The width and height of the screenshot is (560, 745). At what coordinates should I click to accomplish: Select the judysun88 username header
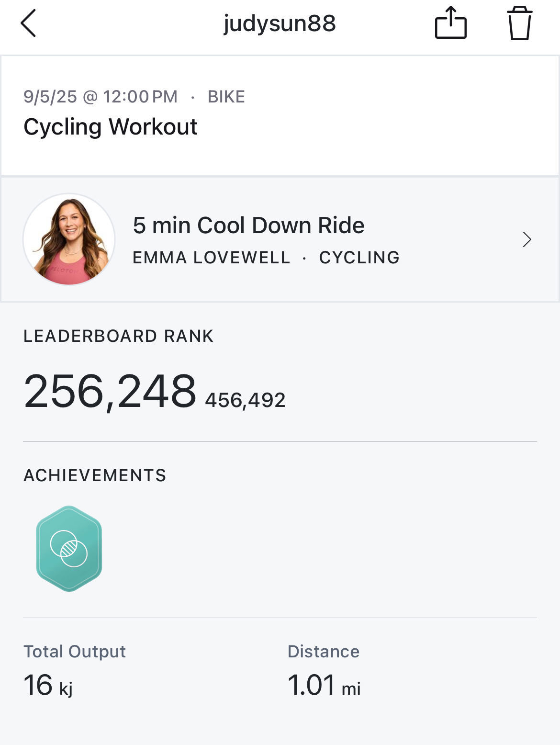(280, 23)
